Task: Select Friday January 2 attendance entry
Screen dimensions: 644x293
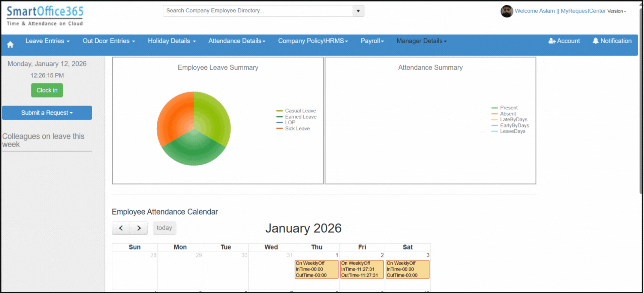Action: click(x=362, y=269)
